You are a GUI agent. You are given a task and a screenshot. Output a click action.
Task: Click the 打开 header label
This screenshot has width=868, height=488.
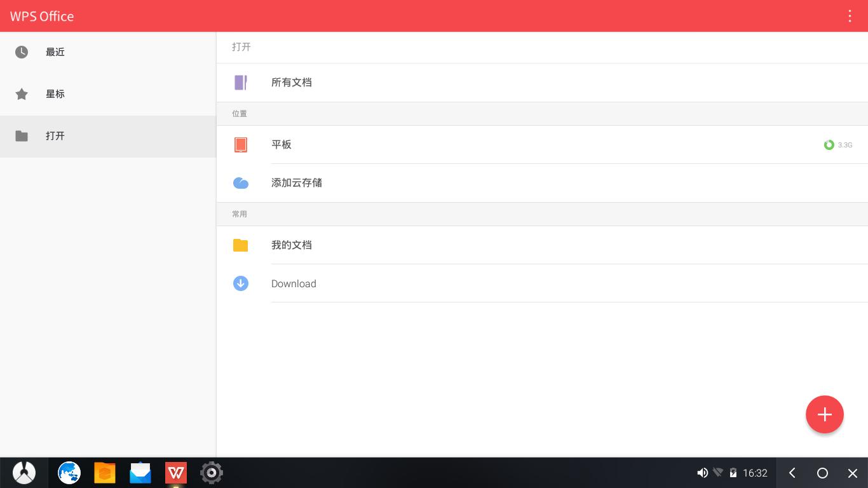pos(241,47)
